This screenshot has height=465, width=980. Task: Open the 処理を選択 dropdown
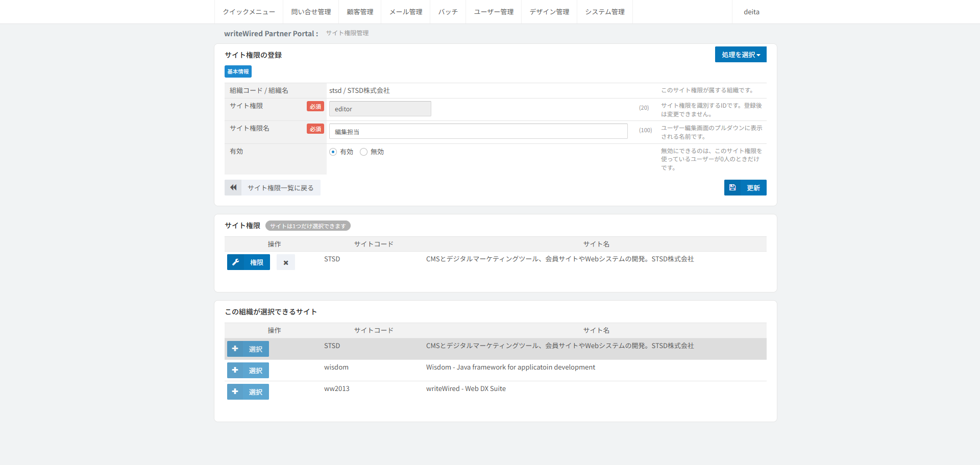click(x=741, y=55)
